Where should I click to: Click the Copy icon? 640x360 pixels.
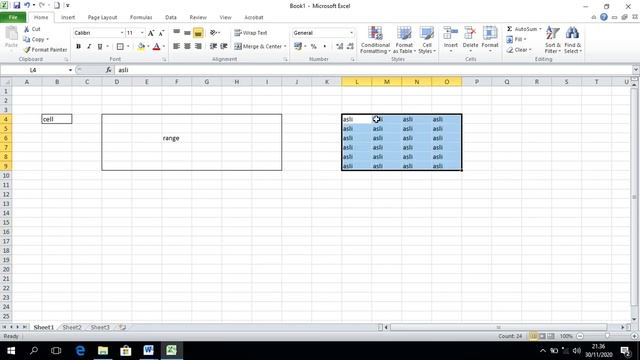27,39
